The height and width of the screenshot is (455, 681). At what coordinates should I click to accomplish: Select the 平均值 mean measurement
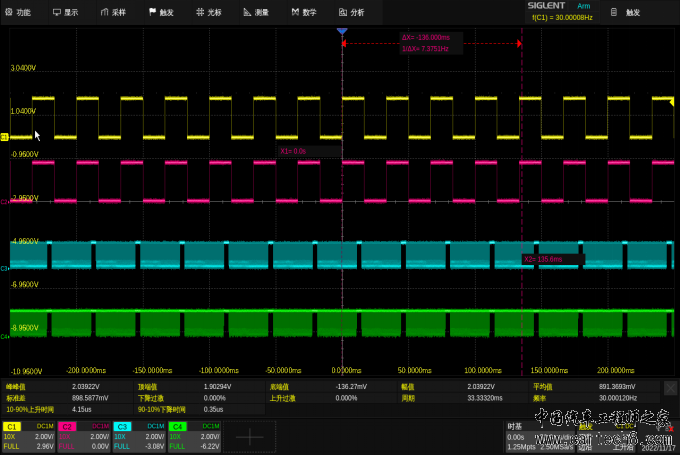pos(542,386)
